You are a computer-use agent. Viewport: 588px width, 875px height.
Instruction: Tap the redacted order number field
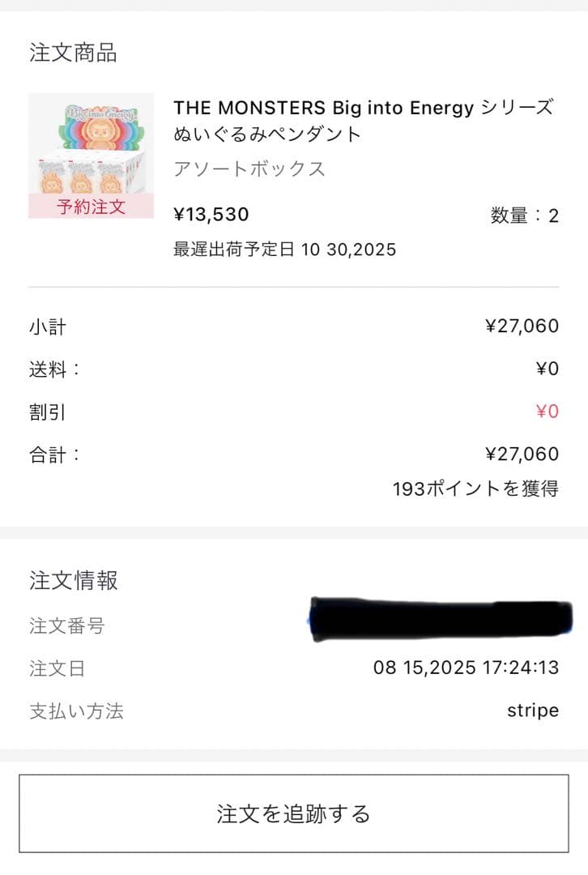[x=440, y=620]
